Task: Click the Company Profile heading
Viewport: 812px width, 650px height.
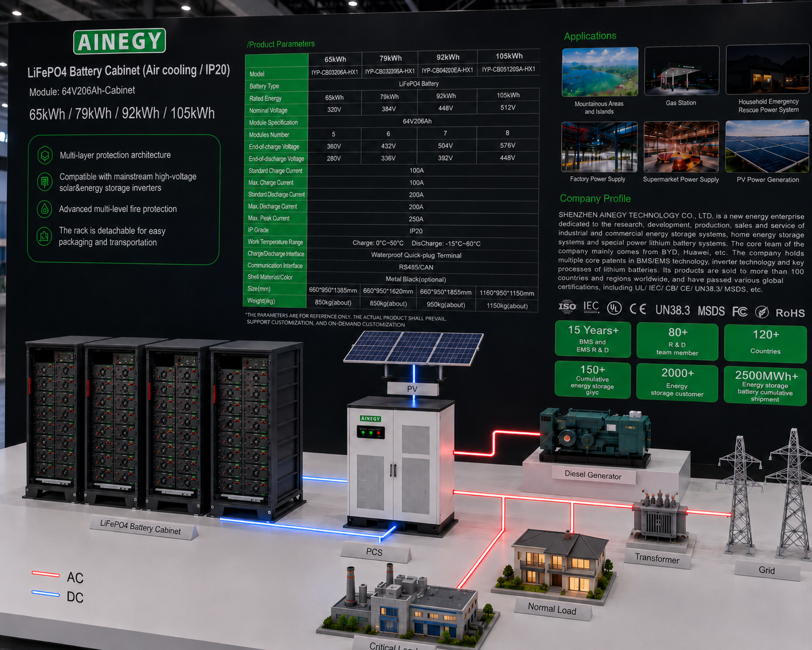Action: click(x=595, y=198)
